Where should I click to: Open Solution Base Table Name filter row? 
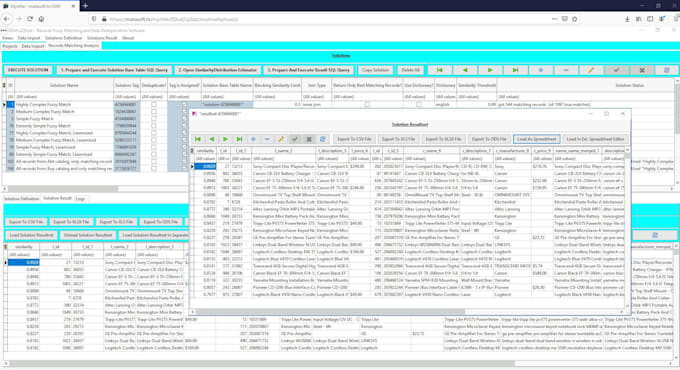click(x=227, y=97)
